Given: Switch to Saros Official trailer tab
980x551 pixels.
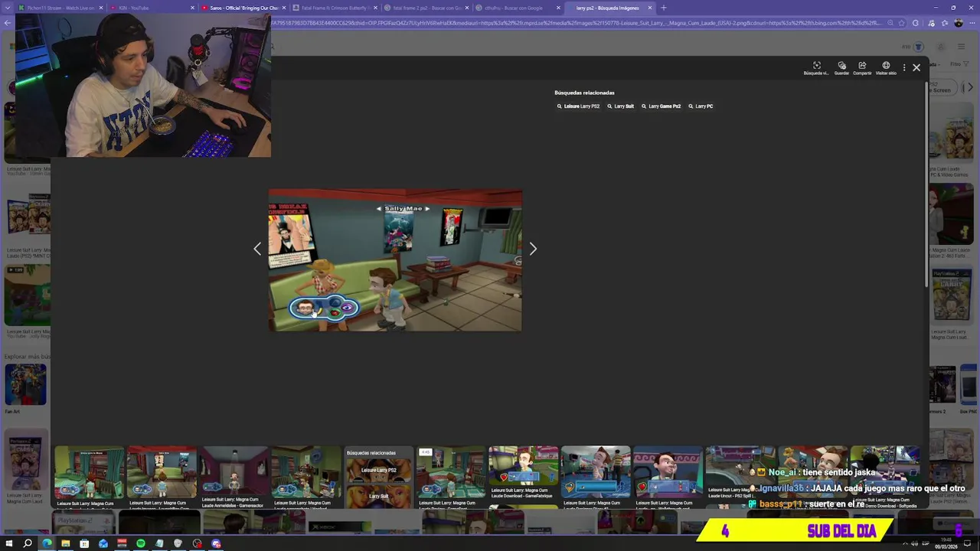Looking at the screenshot, I should 243,8.
